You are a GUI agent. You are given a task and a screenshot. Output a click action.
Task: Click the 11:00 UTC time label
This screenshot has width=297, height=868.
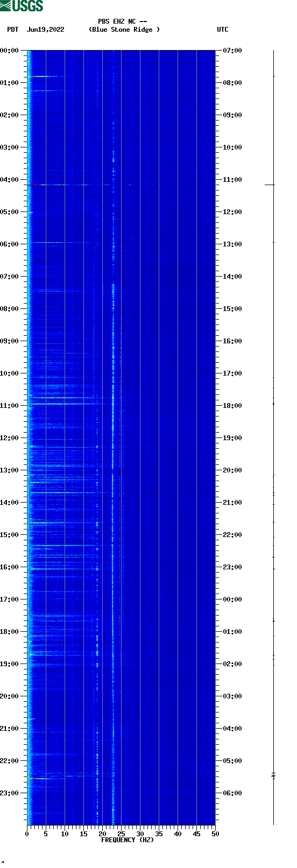click(x=232, y=180)
